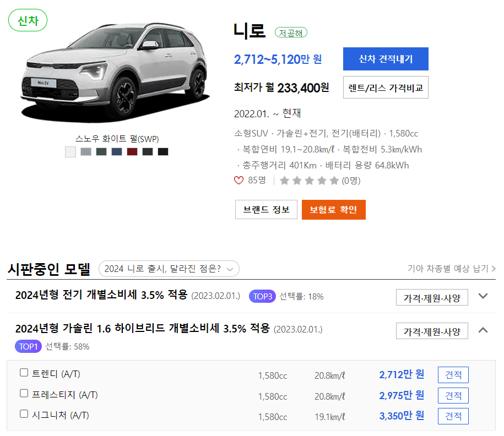Expand the 2024년형 전기 model row chevron

pos(483,296)
